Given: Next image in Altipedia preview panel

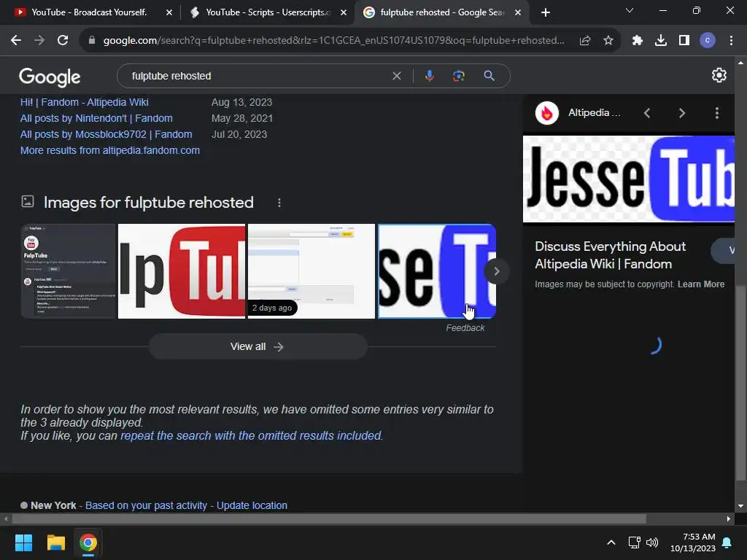Looking at the screenshot, I should coord(682,113).
